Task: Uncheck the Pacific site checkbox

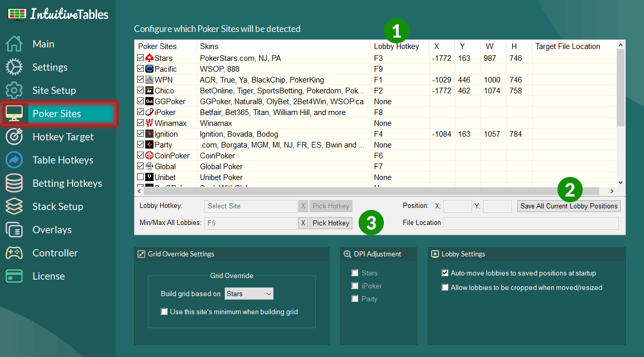Action: pyautogui.click(x=141, y=69)
